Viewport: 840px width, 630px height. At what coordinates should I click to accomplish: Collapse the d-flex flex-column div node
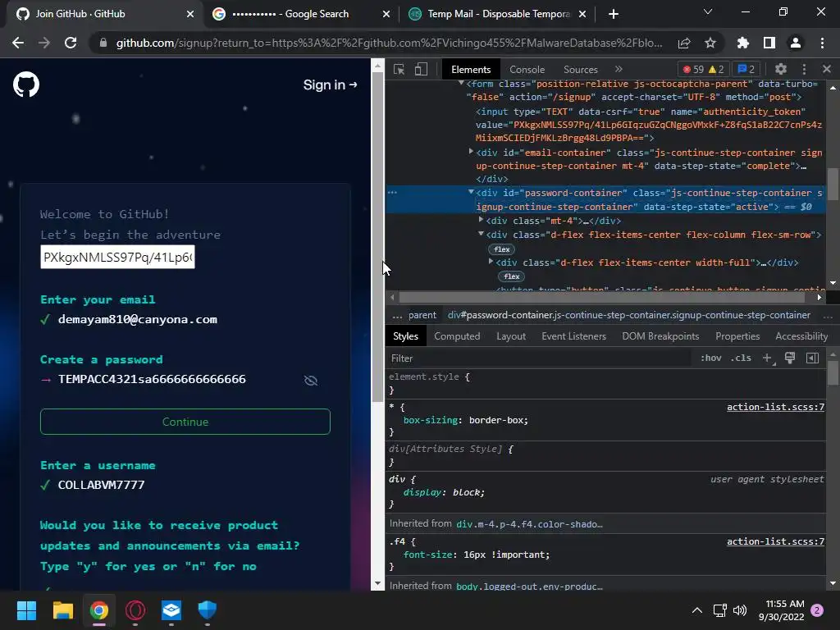click(481, 234)
